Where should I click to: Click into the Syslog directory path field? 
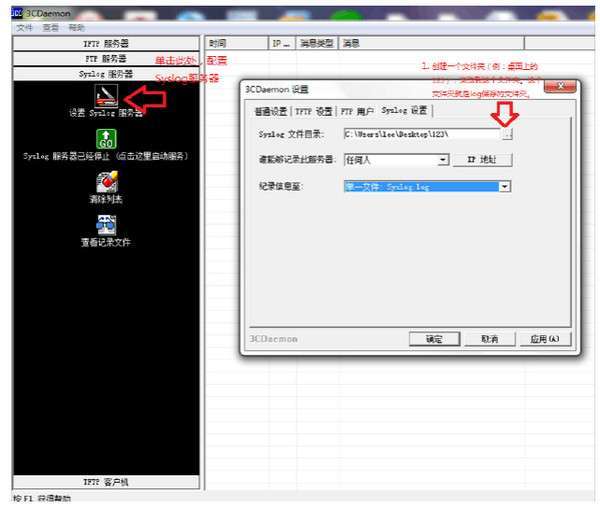(422, 134)
